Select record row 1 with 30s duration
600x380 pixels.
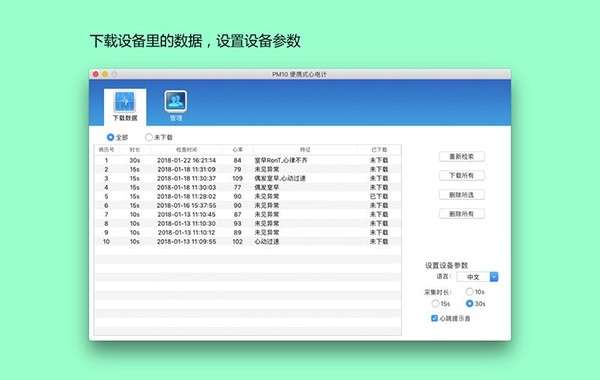tap(248, 160)
